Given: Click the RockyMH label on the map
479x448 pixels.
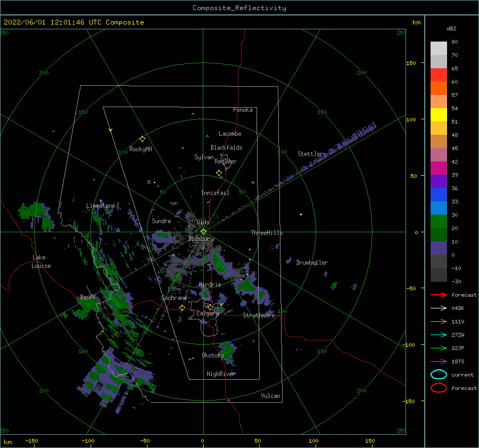Looking at the screenshot, I should (x=141, y=149).
